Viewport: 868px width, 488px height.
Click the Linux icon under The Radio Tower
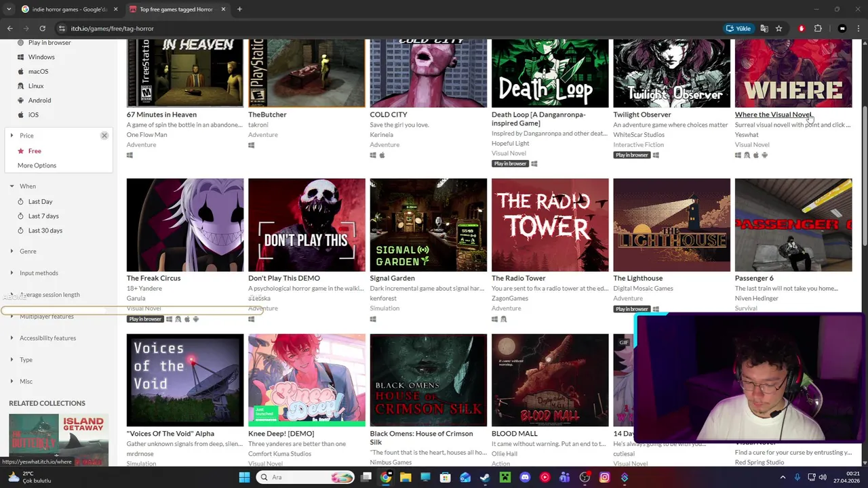(503, 319)
